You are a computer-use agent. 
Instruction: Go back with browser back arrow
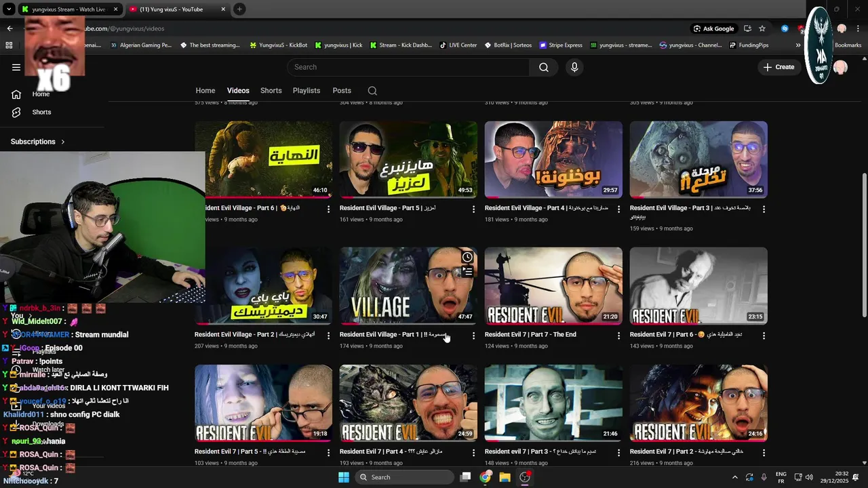pos(9,28)
